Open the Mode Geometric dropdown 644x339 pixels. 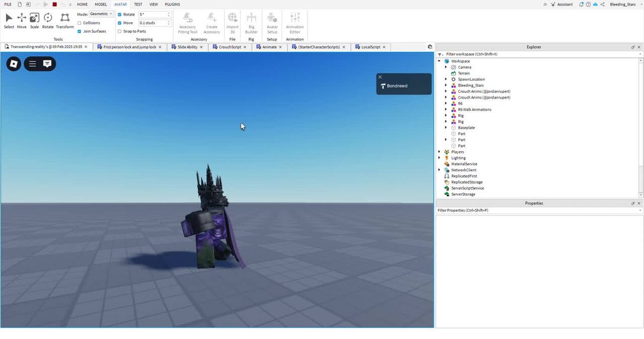click(101, 14)
